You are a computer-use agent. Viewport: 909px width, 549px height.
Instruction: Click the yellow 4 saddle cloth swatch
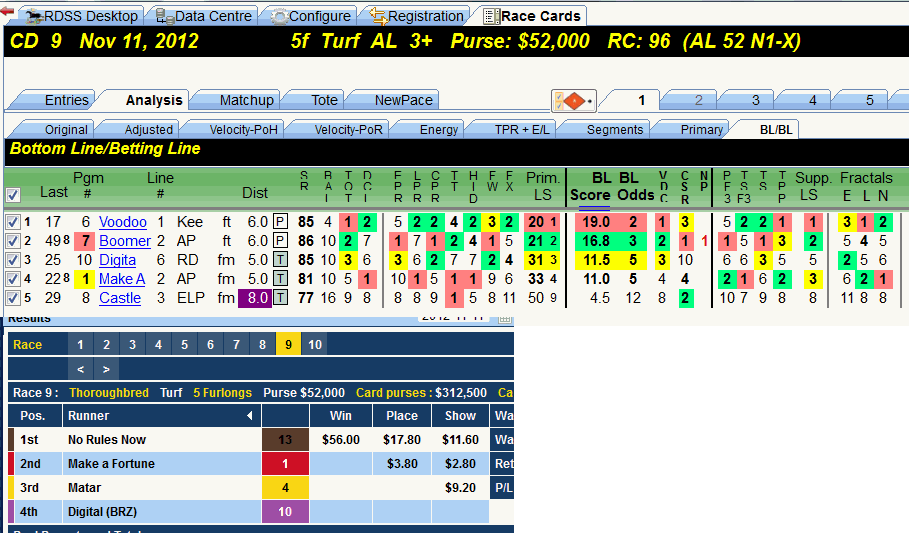285,488
